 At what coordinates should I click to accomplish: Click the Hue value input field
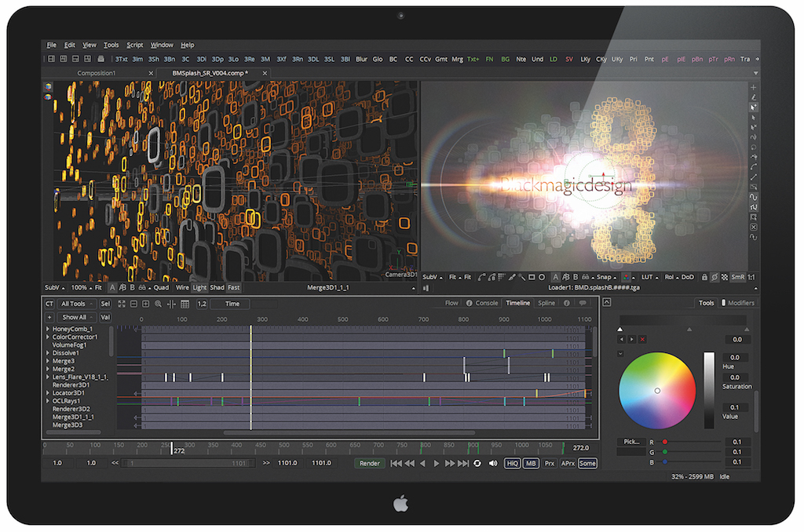[735, 357]
